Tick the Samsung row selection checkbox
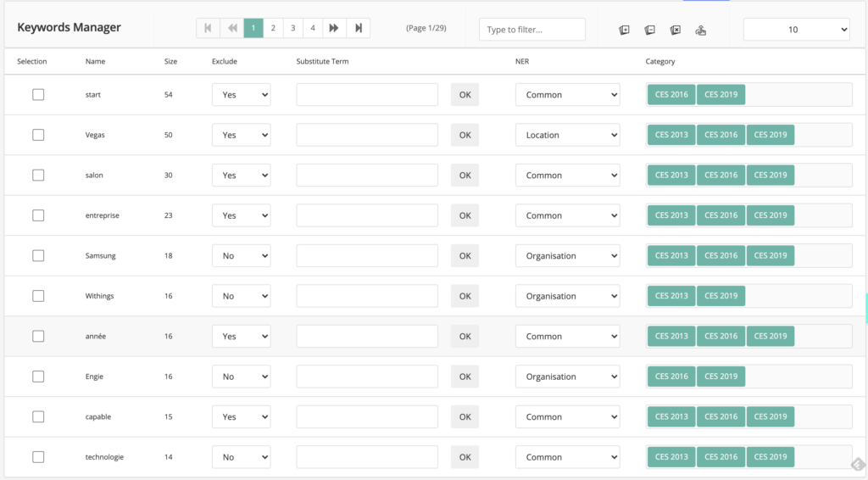The height and width of the screenshot is (480, 868). pos(38,255)
